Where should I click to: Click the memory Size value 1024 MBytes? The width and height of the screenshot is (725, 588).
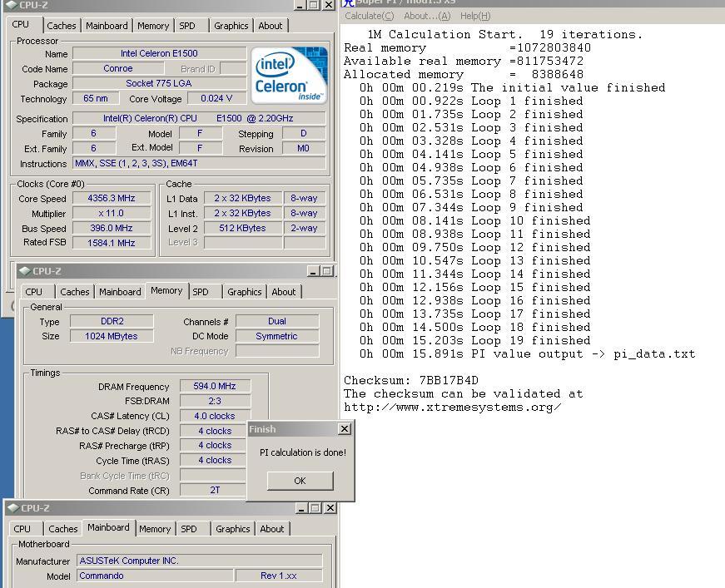(x=112, y=336)
